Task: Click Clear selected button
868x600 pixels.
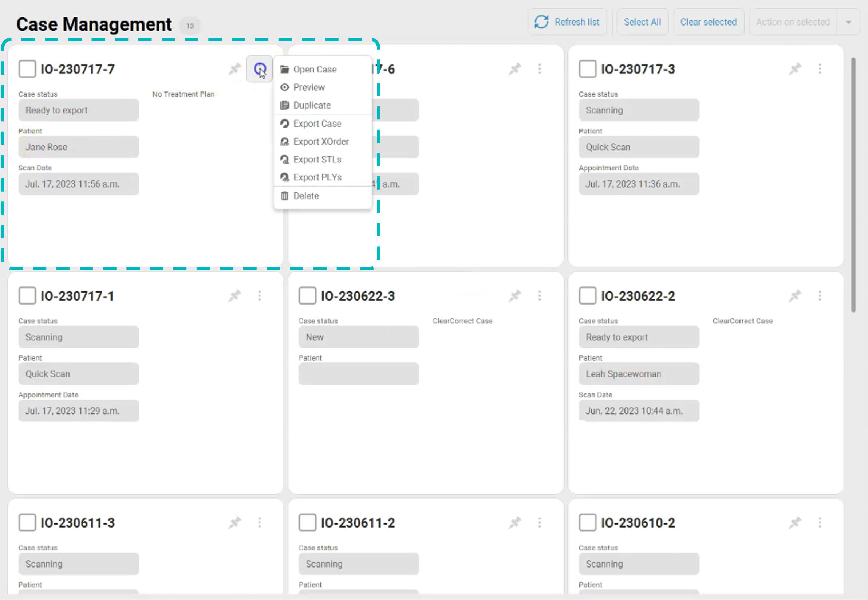Action: pyautogui.click(x=708, y=22)
